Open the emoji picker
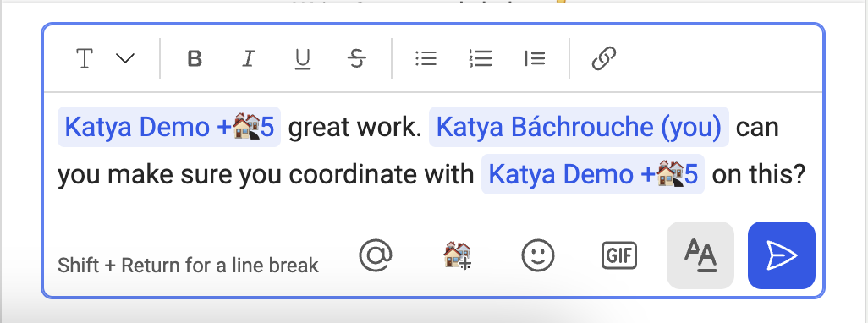The width and height of the screenshot is (868, 323). [538, 255]
